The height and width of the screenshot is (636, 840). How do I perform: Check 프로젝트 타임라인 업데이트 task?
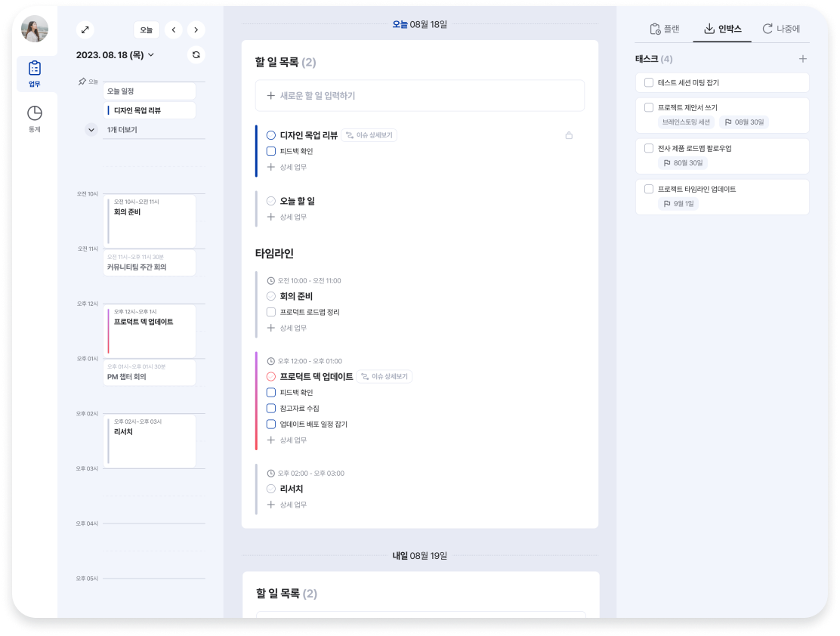coord(649,189)
